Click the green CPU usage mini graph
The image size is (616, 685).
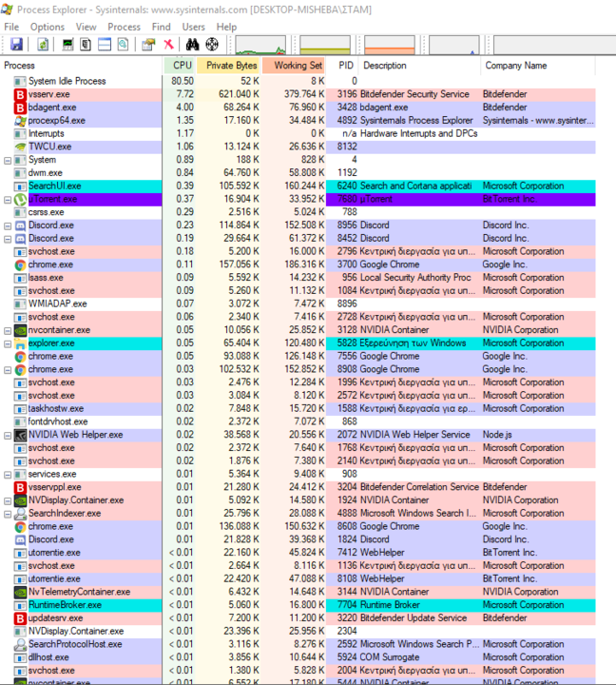pos(260,45)
